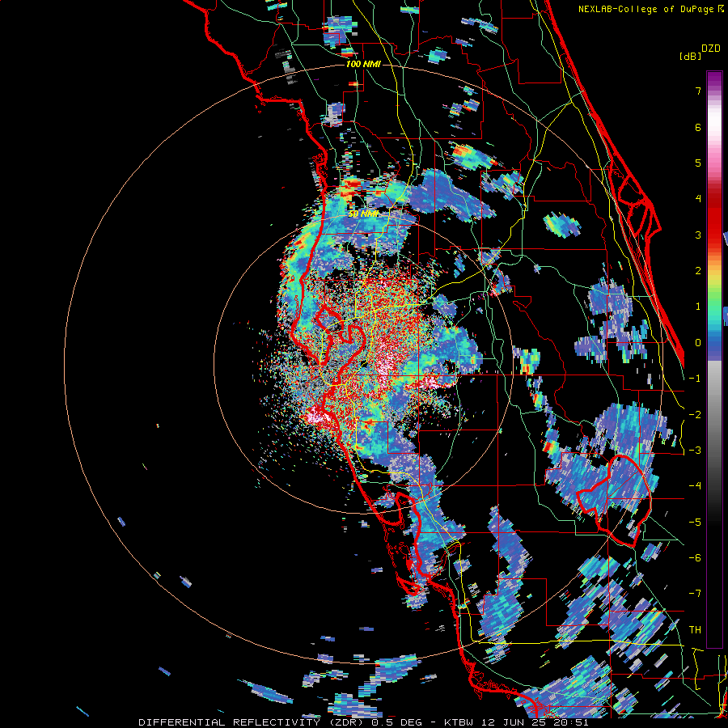Click the -3 tick label on color scale
Image resolution: width=728 pixels, height=728 pixels.
(695, 451)
